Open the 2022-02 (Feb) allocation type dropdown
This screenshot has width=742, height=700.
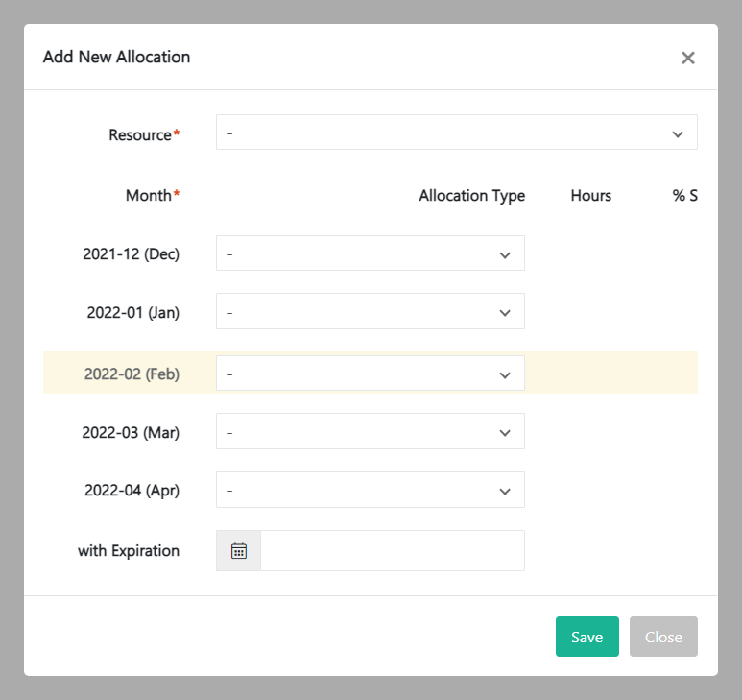(370, 374)
